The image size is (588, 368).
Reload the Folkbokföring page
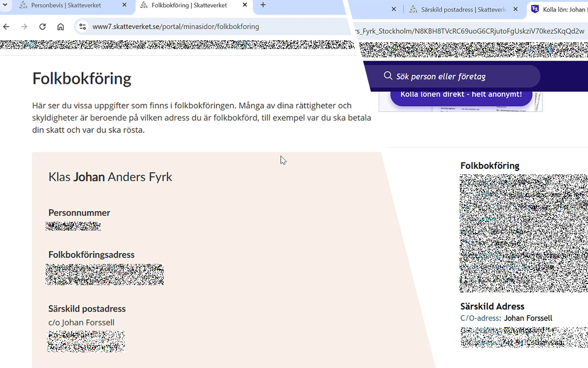pos(42,26)
